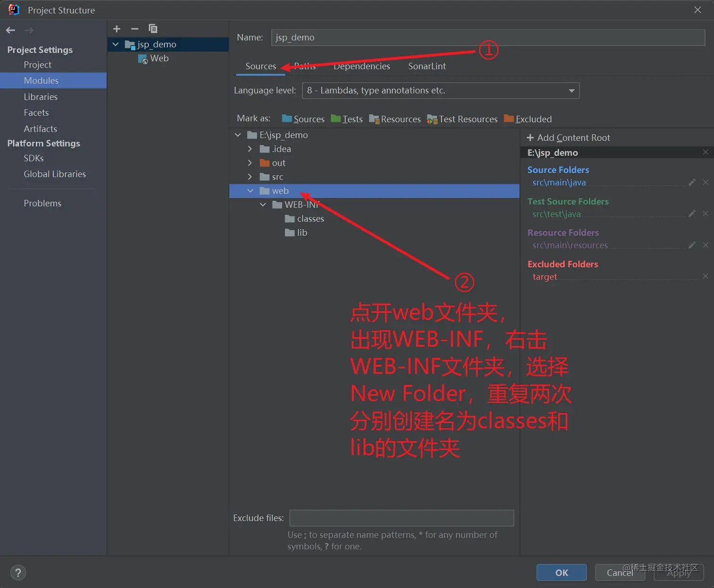
Task: Open the help question mark button
Action: (18, 572)
